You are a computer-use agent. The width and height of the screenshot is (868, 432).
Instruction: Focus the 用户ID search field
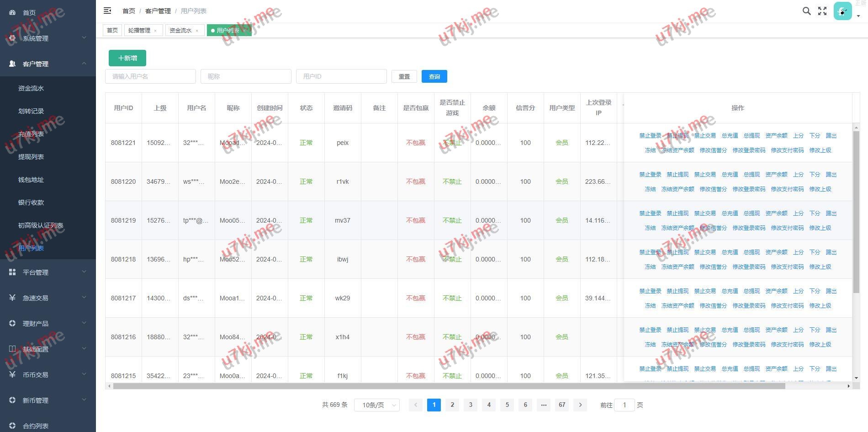point(341,76)
